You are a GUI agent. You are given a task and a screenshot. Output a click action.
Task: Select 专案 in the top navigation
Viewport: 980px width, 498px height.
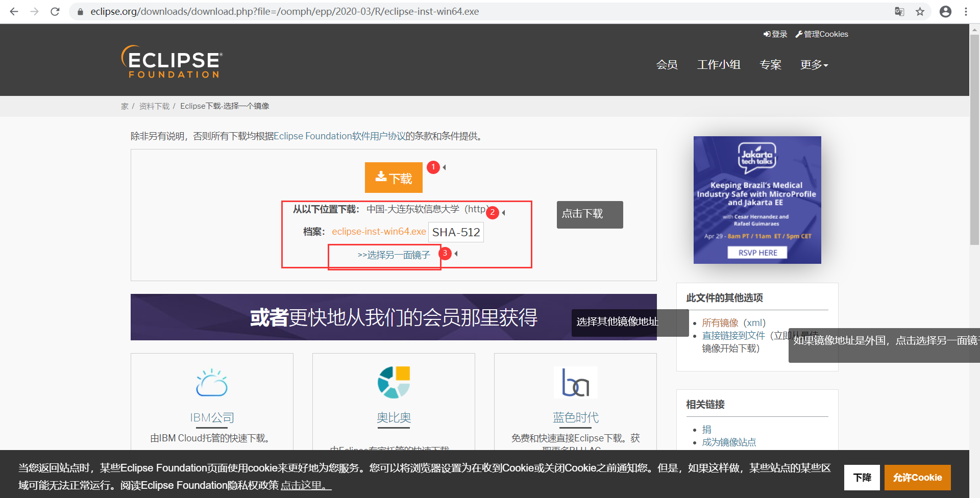pos(771,64)
